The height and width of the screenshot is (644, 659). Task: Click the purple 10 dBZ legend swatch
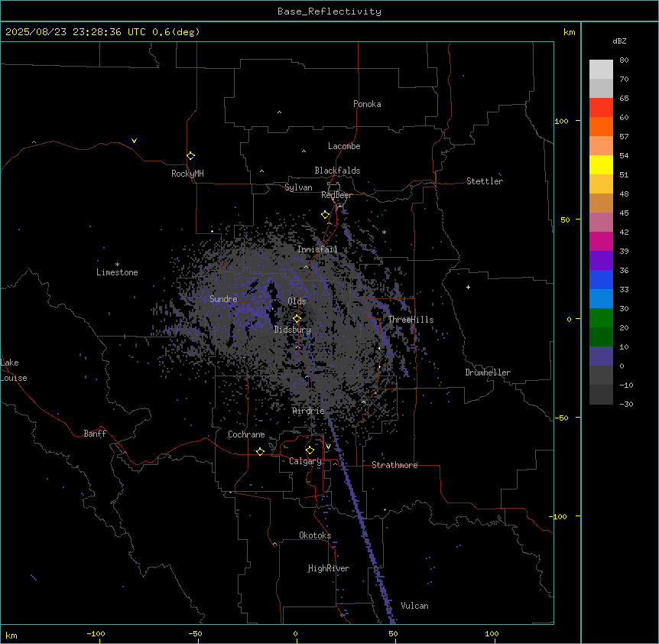click(601, 356)
